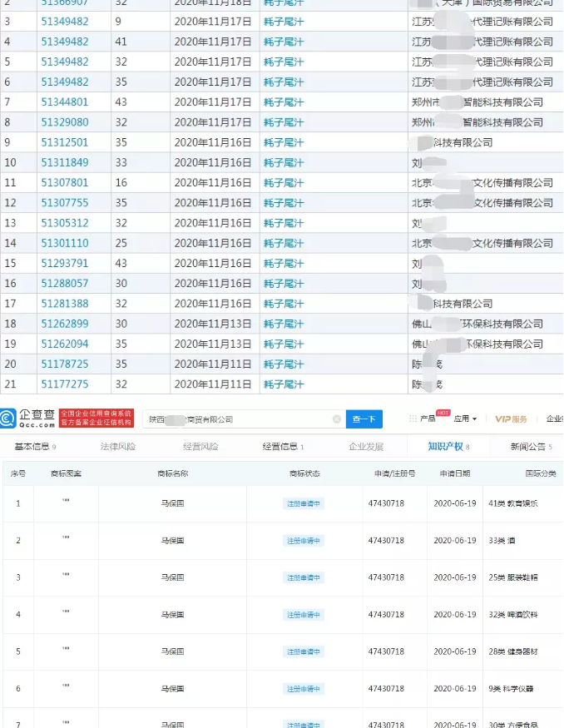Viewport: 564px width, 728px height.
Task: Open application number 51305312
Action: pyautogui.click(x=65, y=223)
